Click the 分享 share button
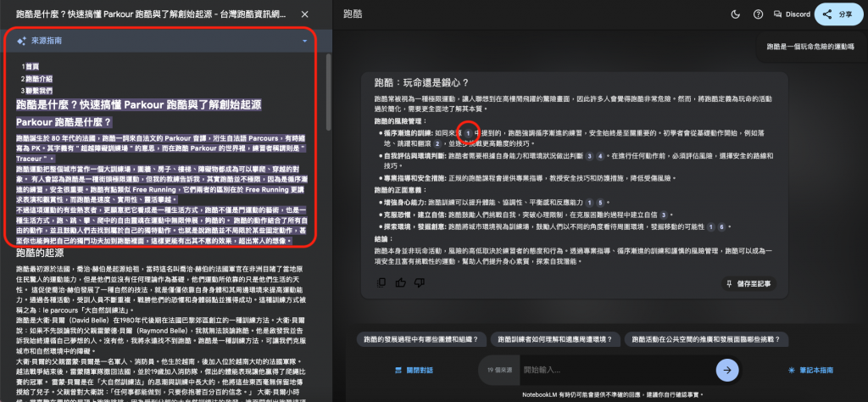Viewport: 868px width, 402px height. [x=838, y=14]
